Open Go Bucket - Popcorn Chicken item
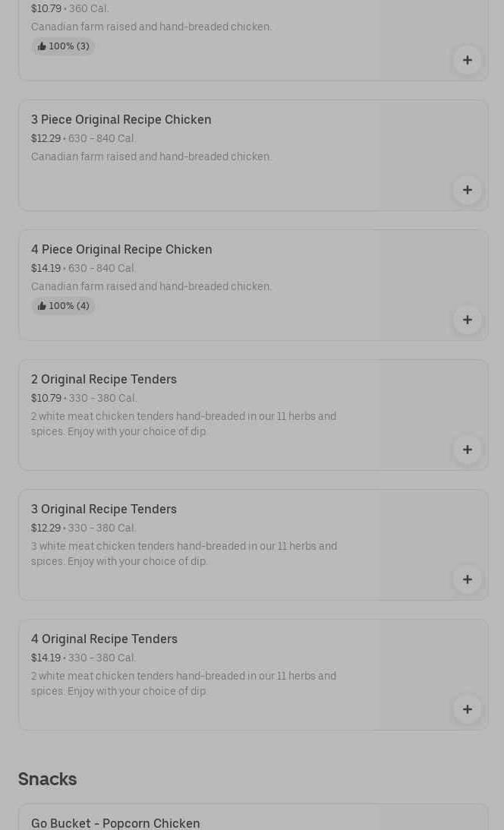Image resolution: width=504 pixels, height=830 pixels. [115, 823]
